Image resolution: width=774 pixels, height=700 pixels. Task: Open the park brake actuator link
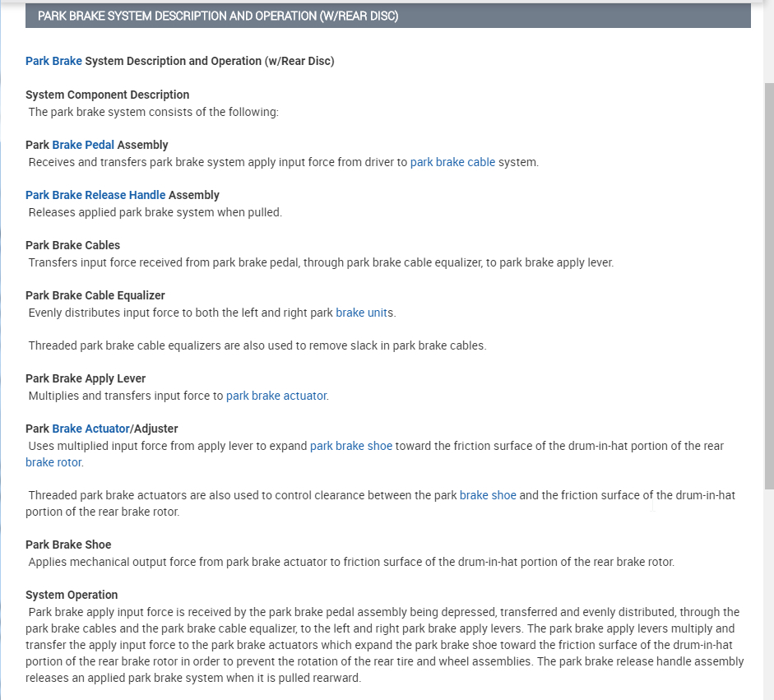coord(276,396)
